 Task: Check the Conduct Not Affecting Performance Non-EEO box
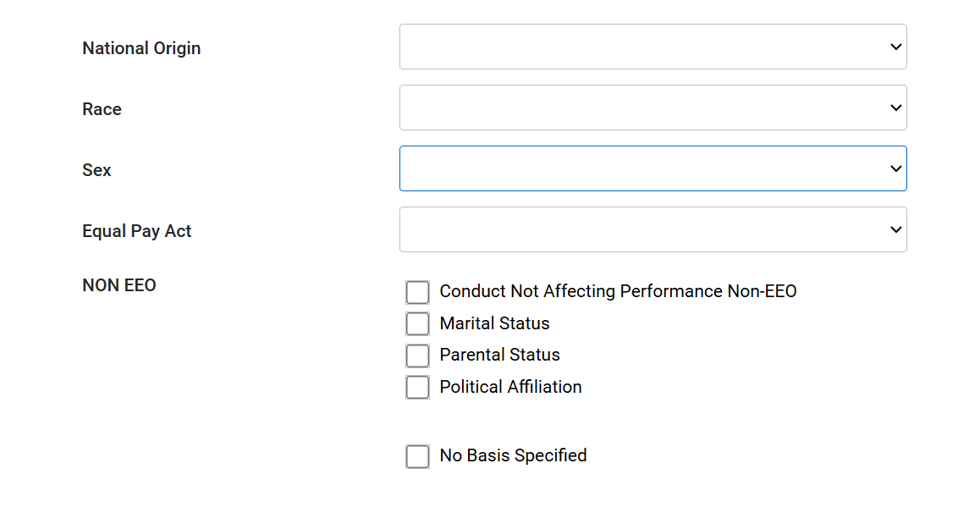tap(417, 292)
